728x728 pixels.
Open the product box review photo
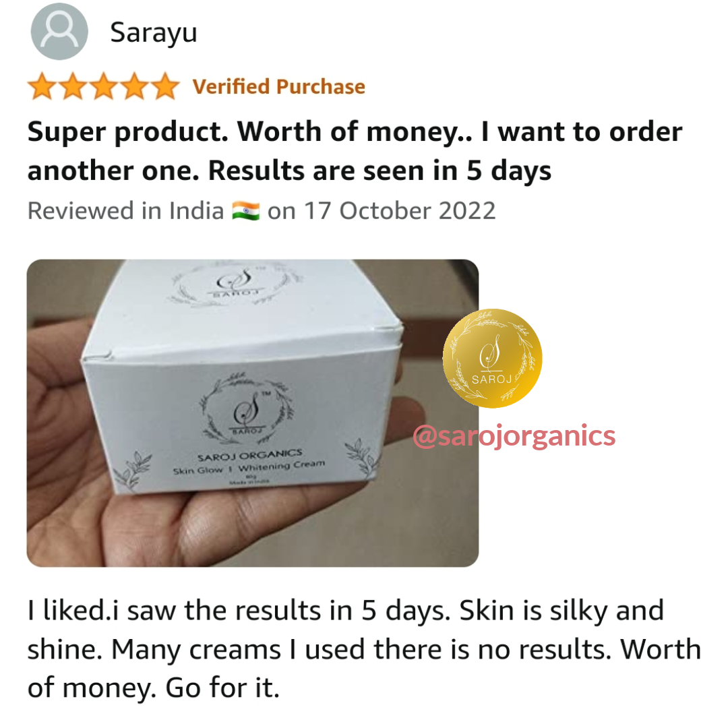253,413
